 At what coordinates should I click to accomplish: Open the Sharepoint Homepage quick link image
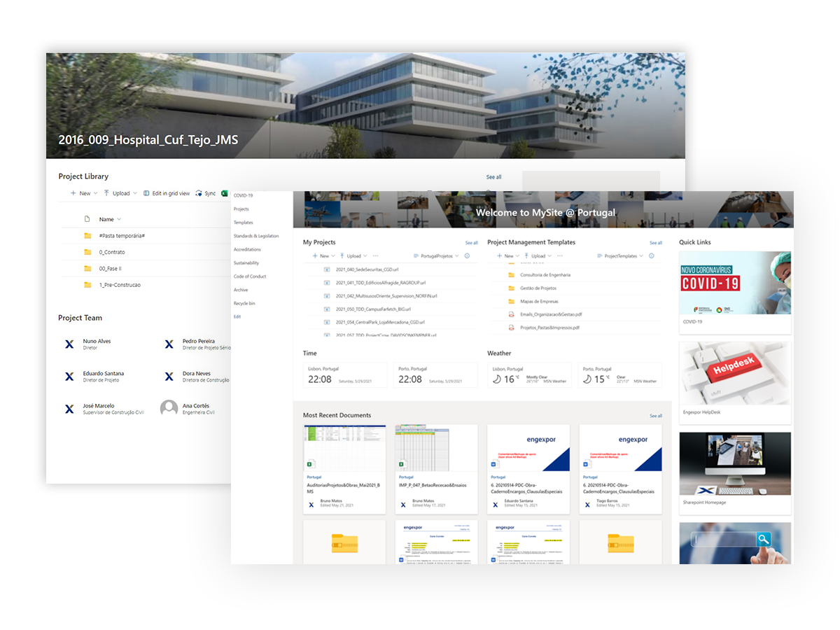pyautogui.click(x=735, y=464)
